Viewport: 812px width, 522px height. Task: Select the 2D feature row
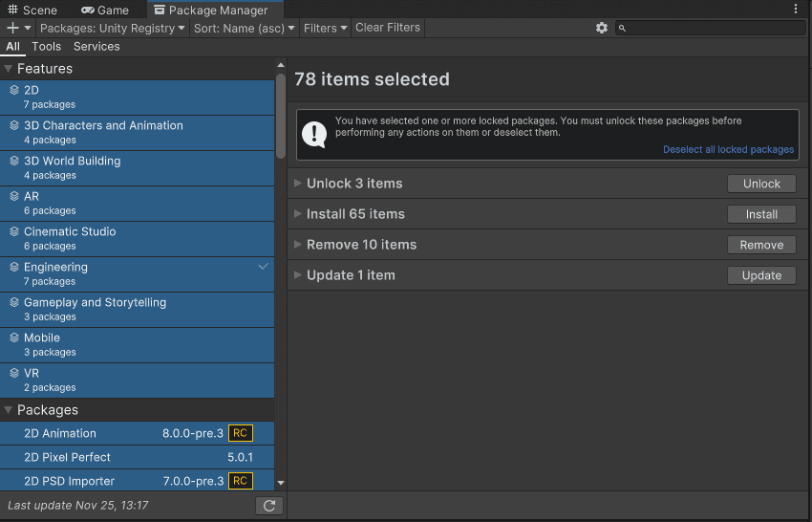coord(138,98)
